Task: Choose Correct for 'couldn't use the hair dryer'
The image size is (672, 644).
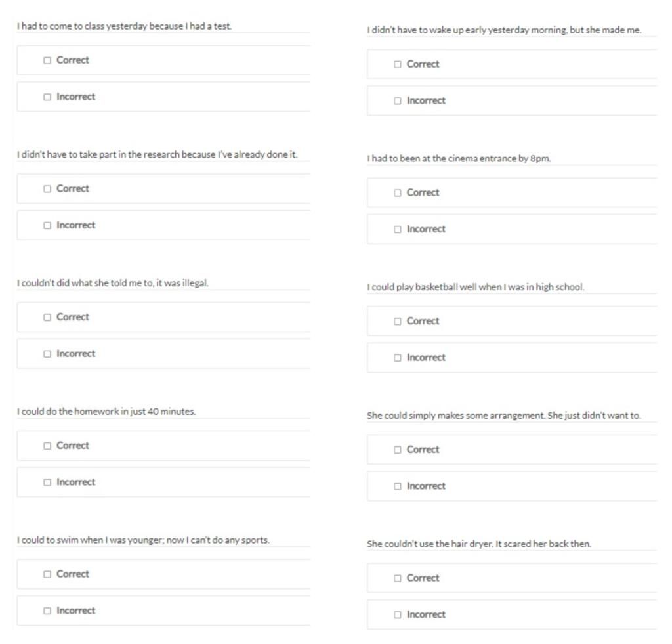Action: pos(398,578)
